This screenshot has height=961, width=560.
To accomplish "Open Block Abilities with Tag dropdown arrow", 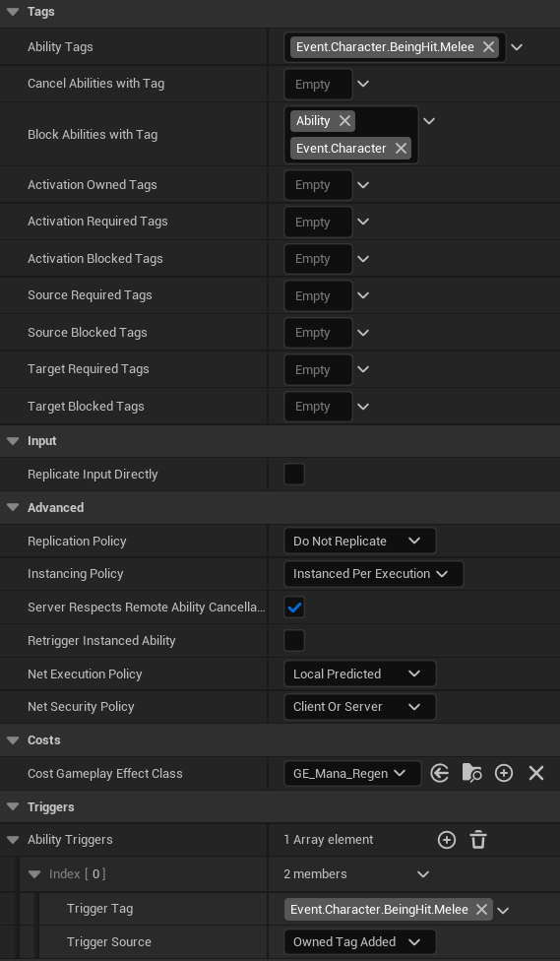I will coord(429,121).
